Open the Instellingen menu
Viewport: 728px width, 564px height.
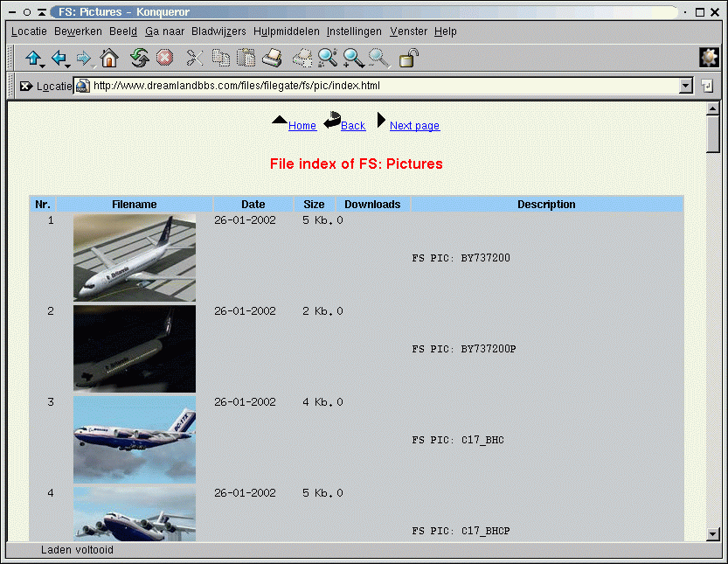point(354,31)
